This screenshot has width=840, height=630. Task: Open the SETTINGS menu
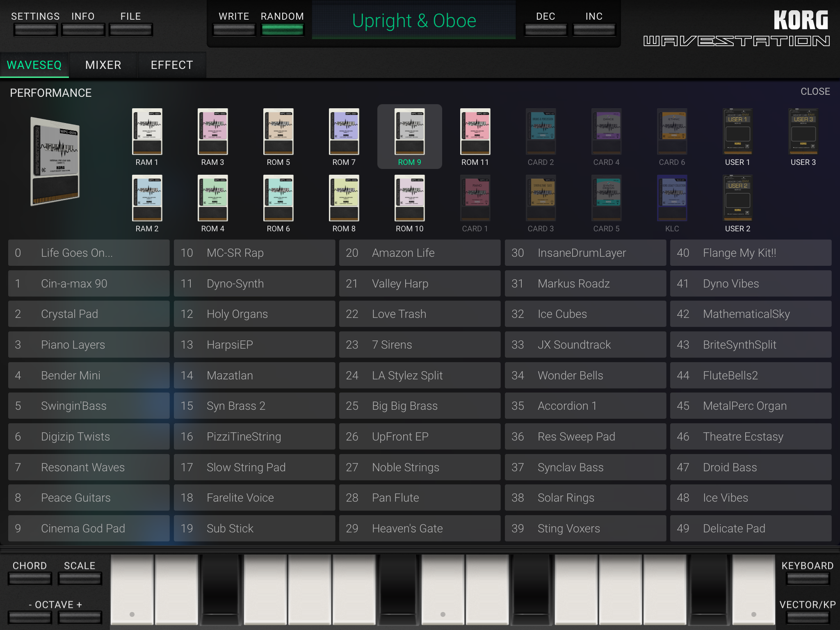35,30
